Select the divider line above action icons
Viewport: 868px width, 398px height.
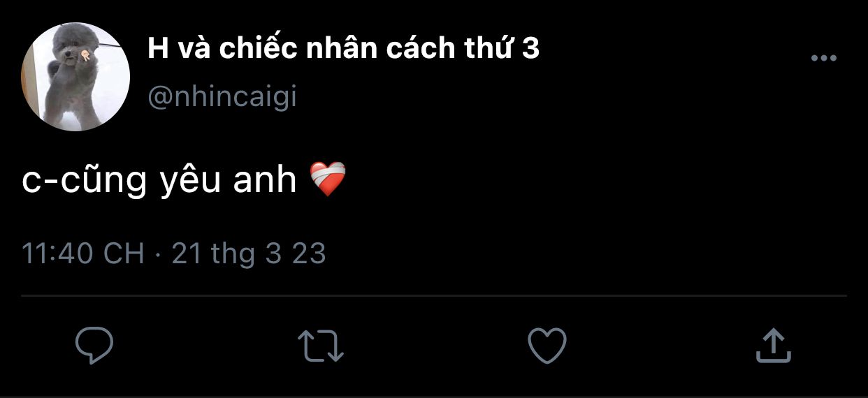434,296
